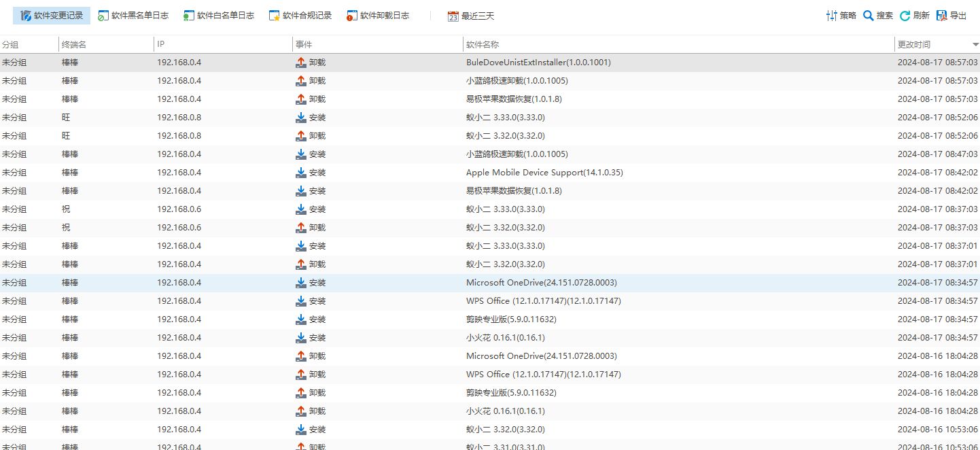980x450 pixels.
Task: Click the 导出 export icon
Action: coord(941,16)
